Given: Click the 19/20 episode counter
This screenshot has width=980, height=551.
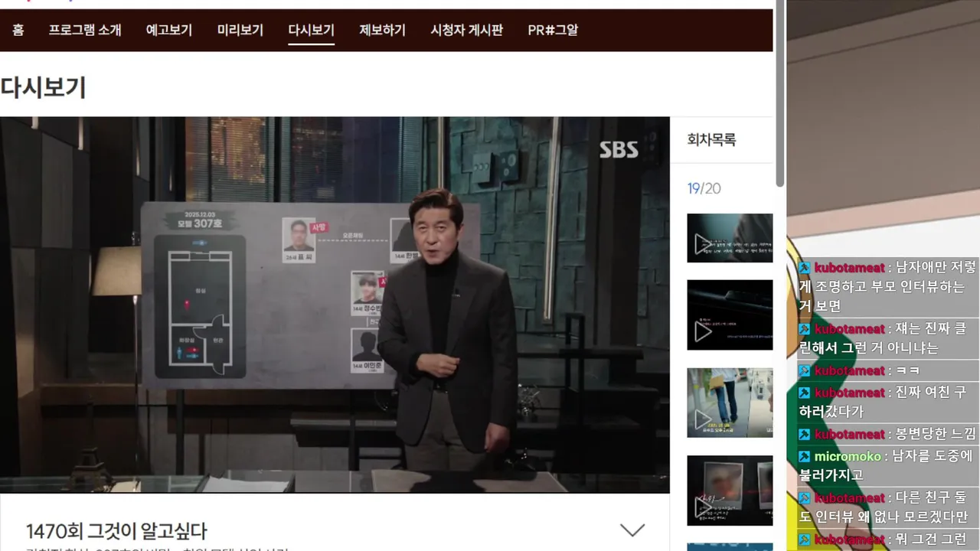Looking at the screenshot, I should [x=704, y=188].
